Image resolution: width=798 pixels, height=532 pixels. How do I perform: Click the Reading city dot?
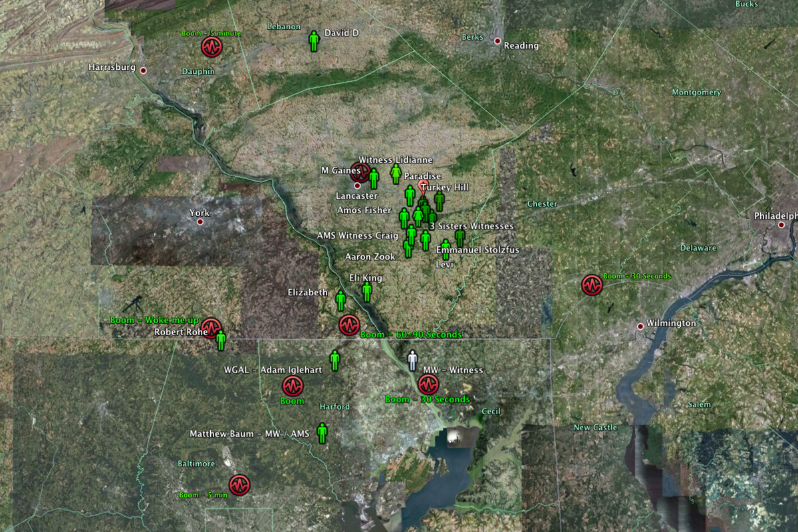[497, 41]
